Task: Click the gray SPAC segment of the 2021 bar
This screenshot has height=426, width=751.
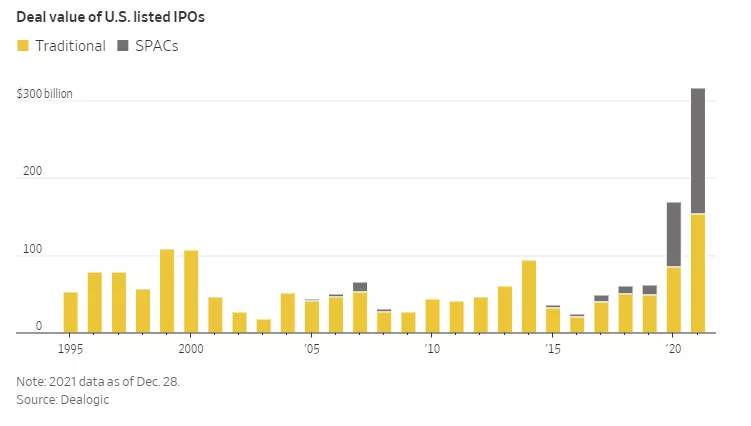Action: pyautogui.click(x=698, y=150)
